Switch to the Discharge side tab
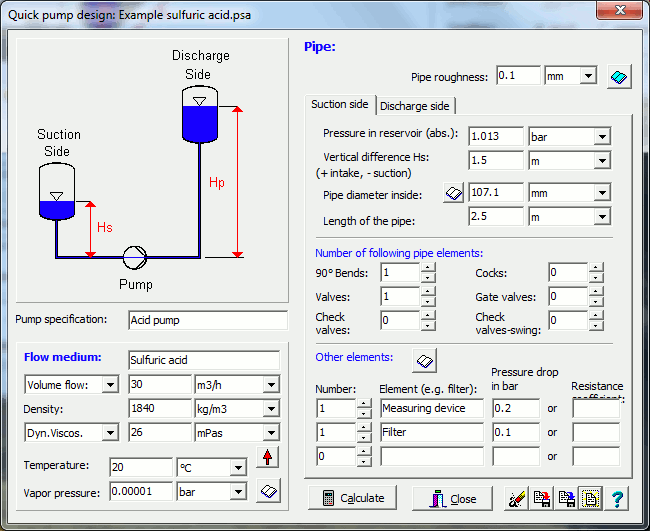Screen dimensions: 650x531 [415, 106]
